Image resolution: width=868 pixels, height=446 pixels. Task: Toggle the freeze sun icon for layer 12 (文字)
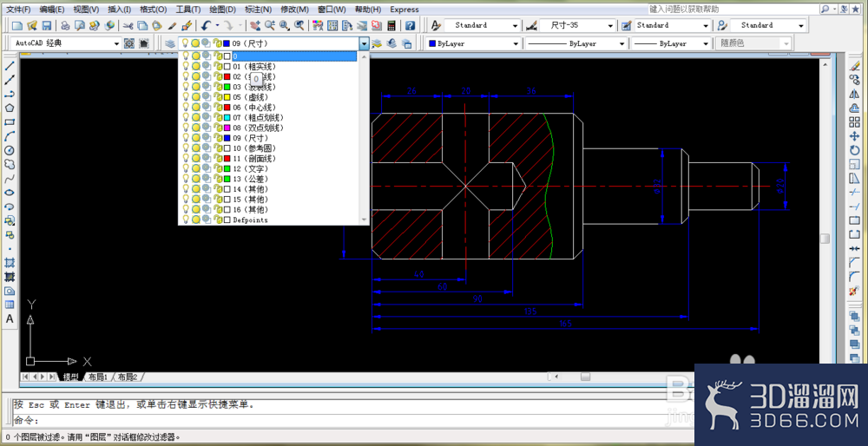point(195,169)
